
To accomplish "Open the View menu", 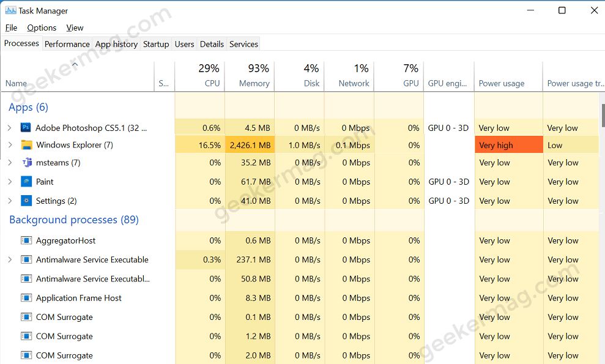I will point(75,28).
